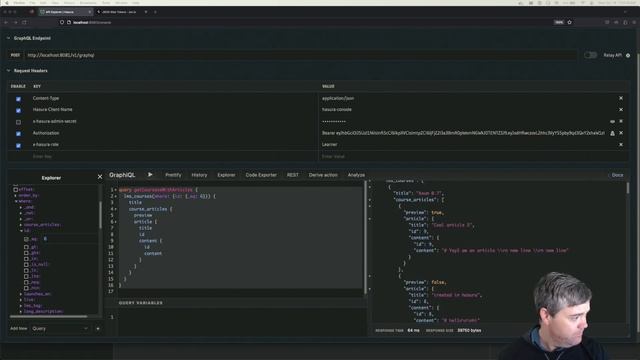Remove the Authorization header row
The width and height of the screenshot is (640, 360).
click(621, 133)
